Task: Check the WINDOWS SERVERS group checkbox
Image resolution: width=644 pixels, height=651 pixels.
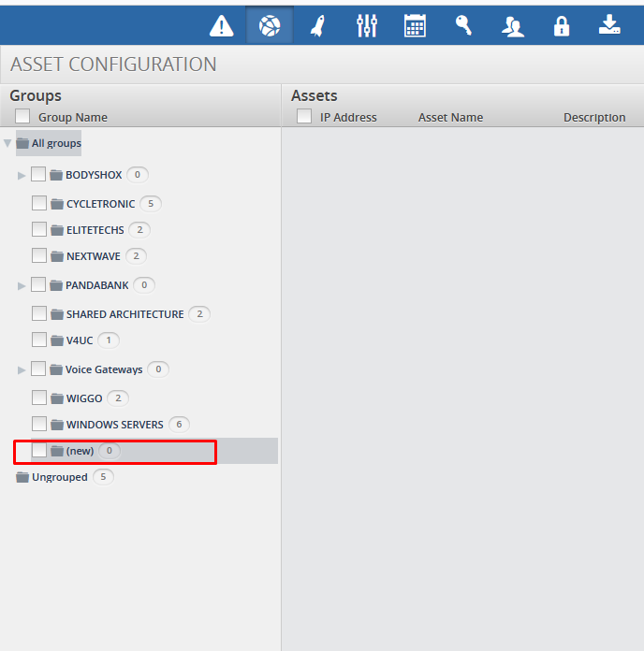Action: [x=39, y=424]
